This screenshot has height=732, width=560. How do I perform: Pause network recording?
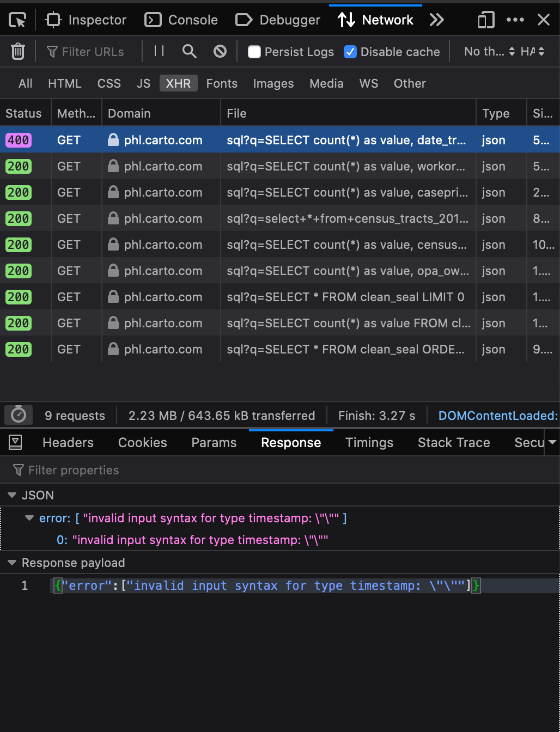(159, 51)
